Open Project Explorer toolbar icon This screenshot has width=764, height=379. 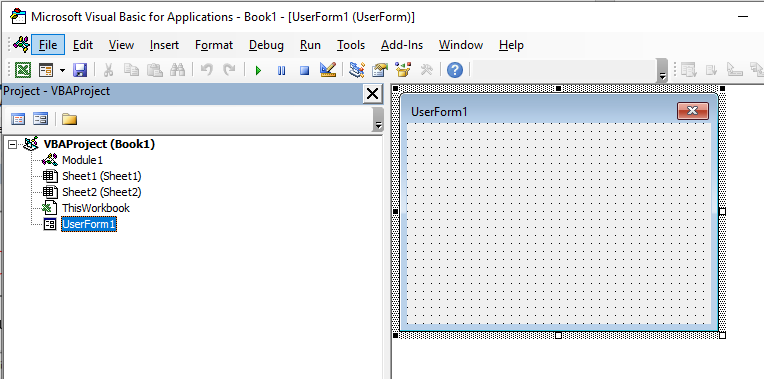pyautogui.click(x=357, y=70)
